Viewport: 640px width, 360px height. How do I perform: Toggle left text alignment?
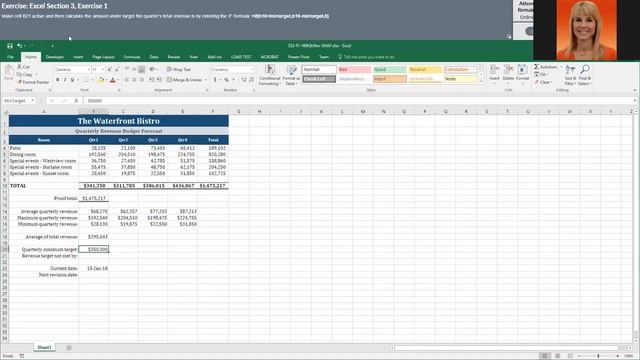click(x=127, y=80)
